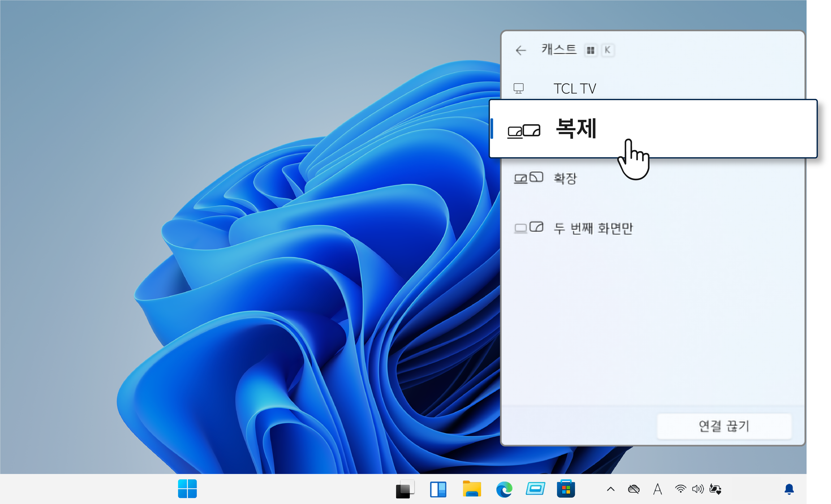Open the Widgets panel icon
Screen dimensions: 831x504
point(438,489)
